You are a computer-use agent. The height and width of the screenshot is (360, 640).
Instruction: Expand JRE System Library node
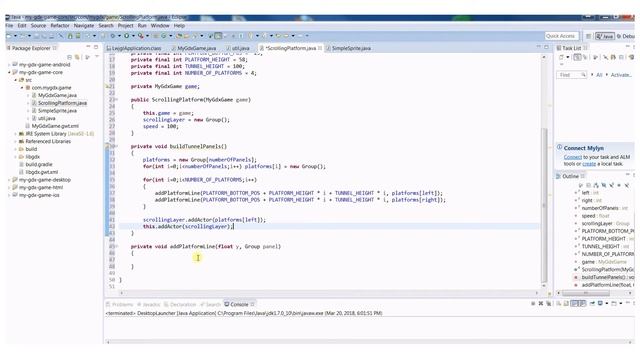(x=16, y=134)
